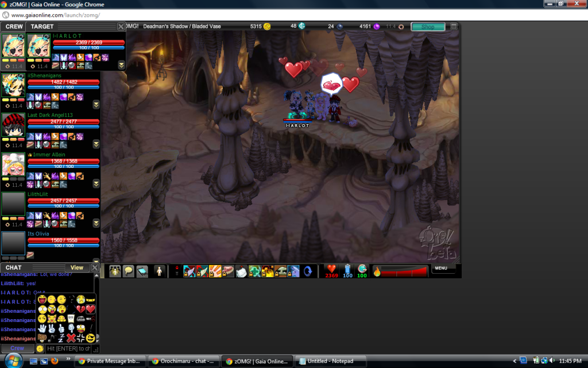588x368 pixels.
Task: Pick the crying emoticon
Action: pos(80,299)
